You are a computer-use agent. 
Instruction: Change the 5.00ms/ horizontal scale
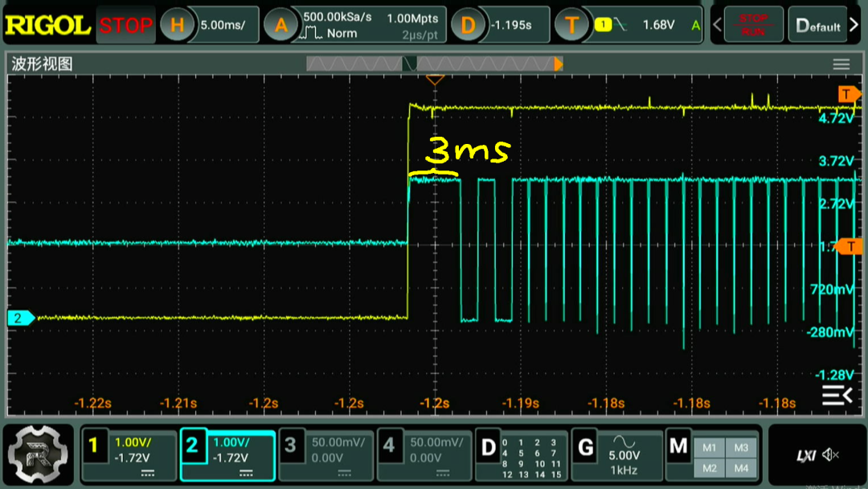[223, 25]
